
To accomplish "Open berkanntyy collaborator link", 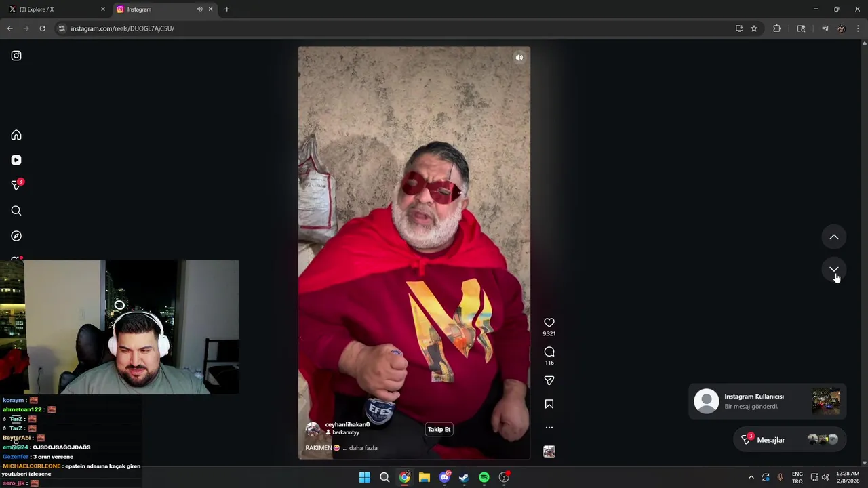I will click(346, 432).
